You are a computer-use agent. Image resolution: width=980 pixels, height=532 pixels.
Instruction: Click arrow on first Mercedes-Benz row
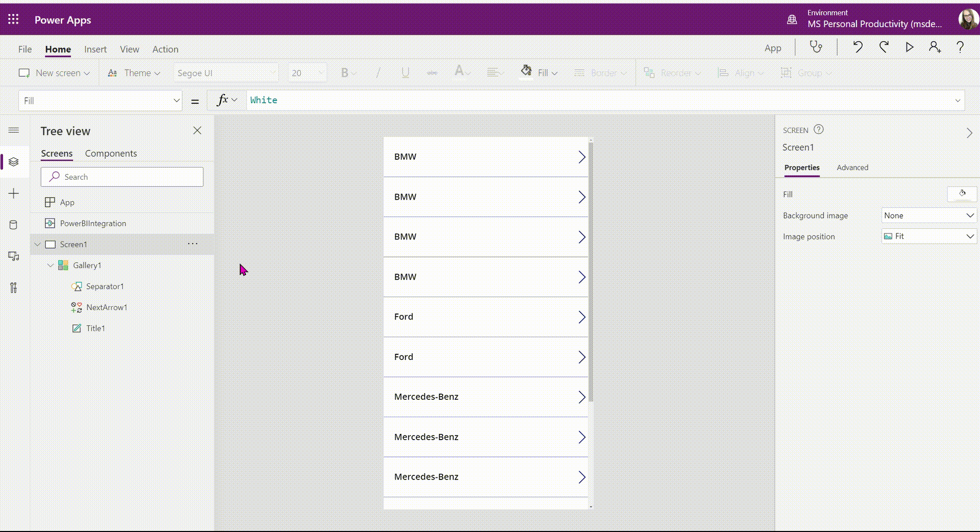tap(581, 397)
